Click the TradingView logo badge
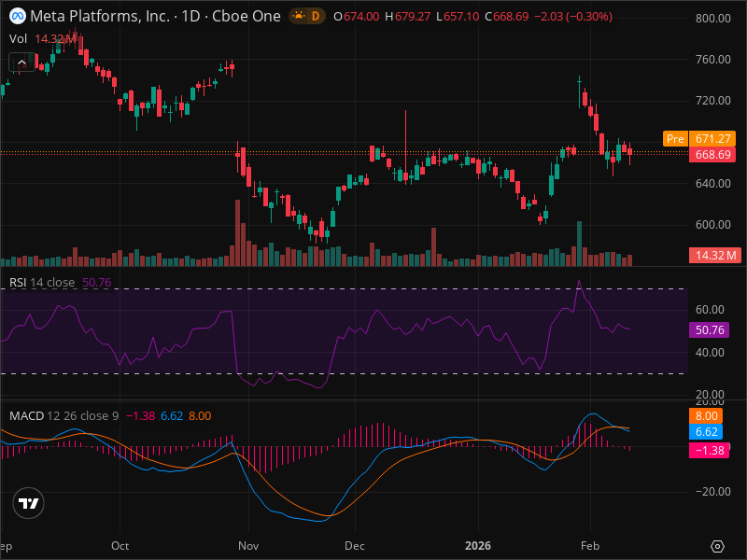The height and width of the screenshot is (560, 747). click(29, 503)
